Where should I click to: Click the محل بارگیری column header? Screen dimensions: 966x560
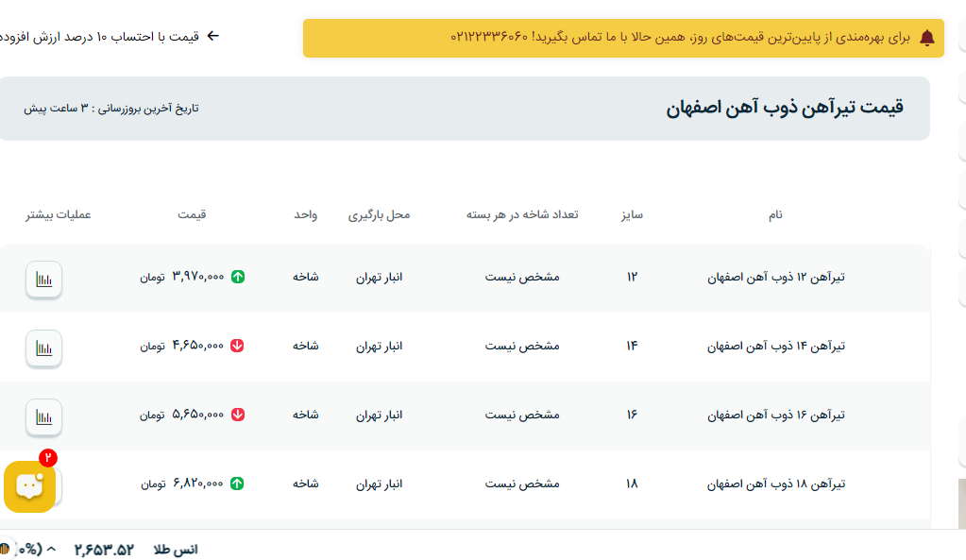[x=379, y=215]
